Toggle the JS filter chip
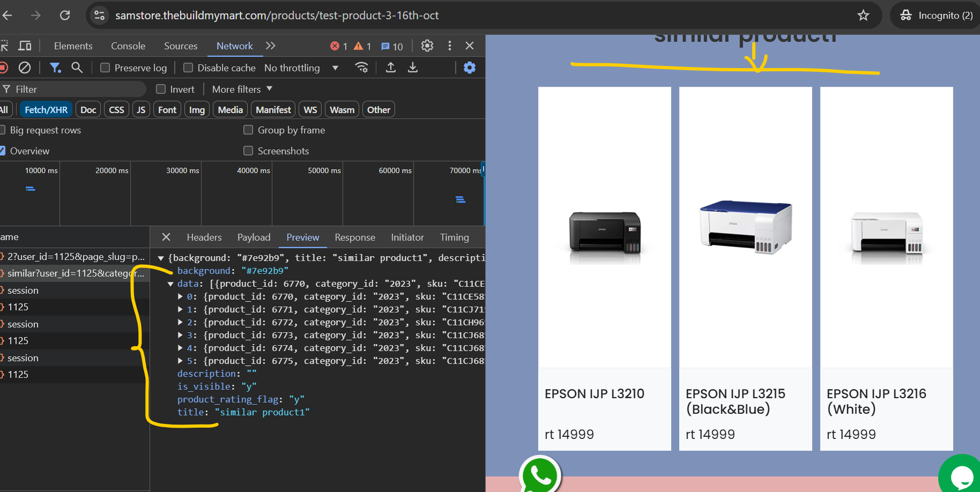 (141, 109)
